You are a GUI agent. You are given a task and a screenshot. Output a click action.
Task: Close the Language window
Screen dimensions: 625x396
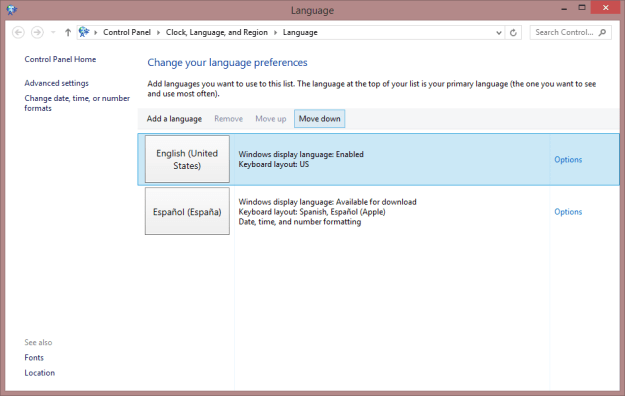coord(605,8)
